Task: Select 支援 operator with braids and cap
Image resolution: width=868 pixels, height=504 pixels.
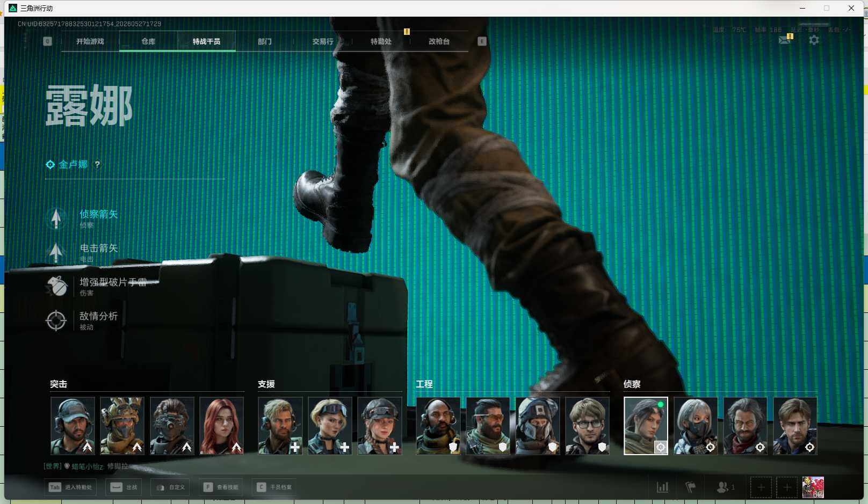Action: [x=380, y=426]
